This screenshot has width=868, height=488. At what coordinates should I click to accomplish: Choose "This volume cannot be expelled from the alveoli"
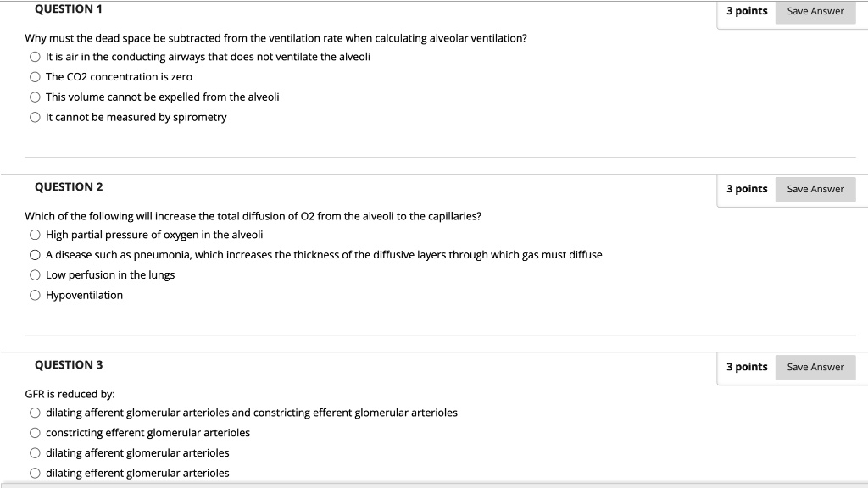(35, 97)
